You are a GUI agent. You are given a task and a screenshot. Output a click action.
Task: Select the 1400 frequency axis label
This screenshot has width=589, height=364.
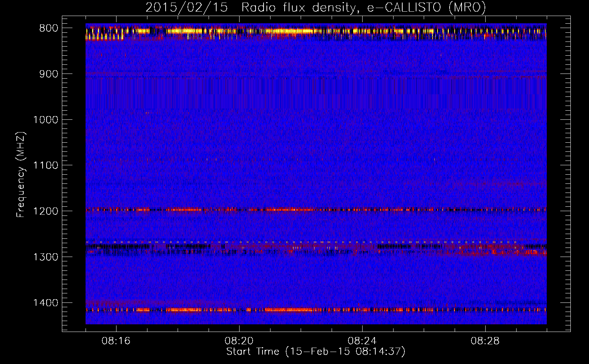click(x=46, y=303)
